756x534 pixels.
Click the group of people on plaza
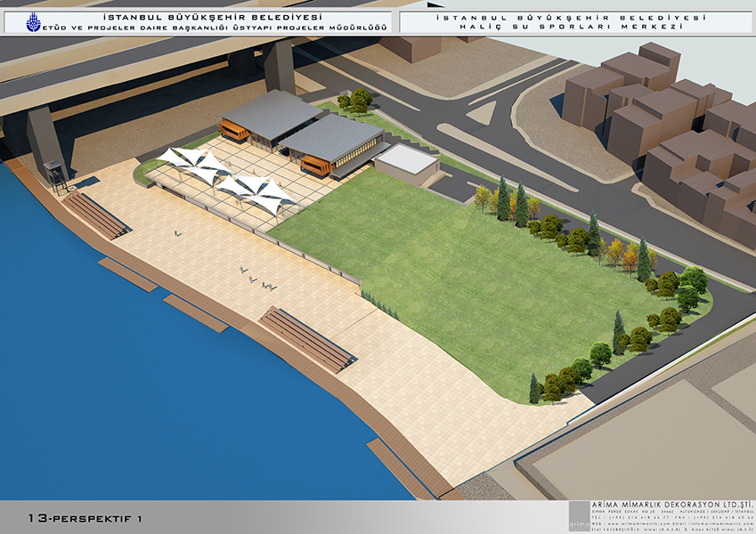pyautogui.click(x=255, y=279)
